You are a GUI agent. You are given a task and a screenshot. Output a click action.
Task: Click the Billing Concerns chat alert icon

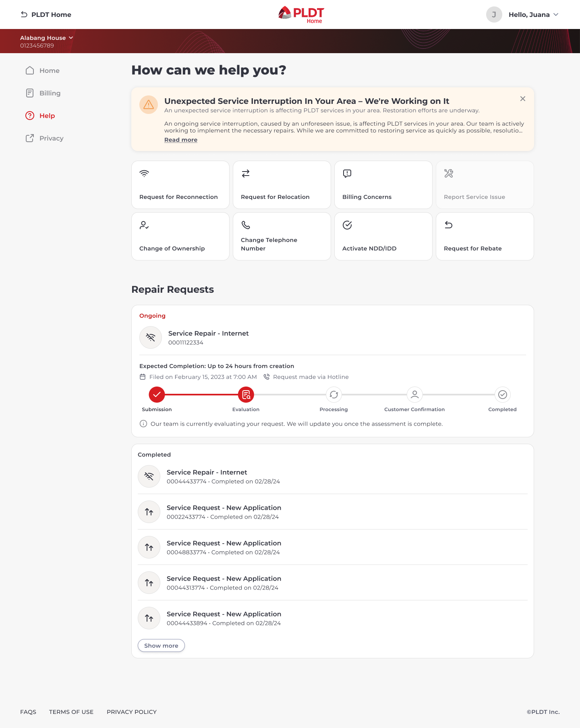[x=347, y=174]
